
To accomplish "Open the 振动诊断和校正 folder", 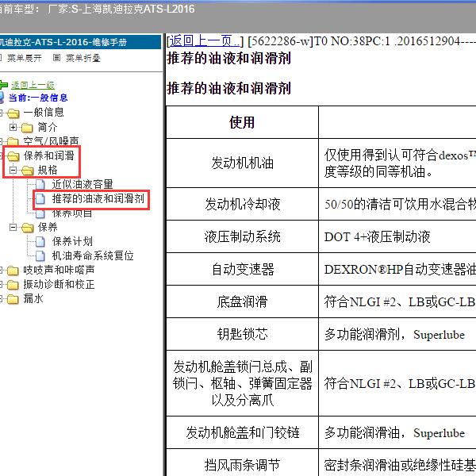I will click(59, 284).
